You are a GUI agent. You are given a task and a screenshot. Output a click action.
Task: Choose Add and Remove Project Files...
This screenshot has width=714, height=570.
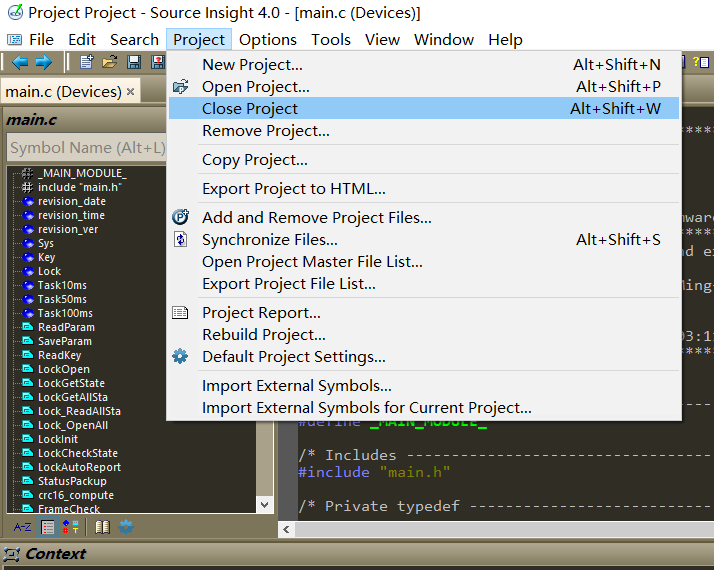tap(424, 218)
